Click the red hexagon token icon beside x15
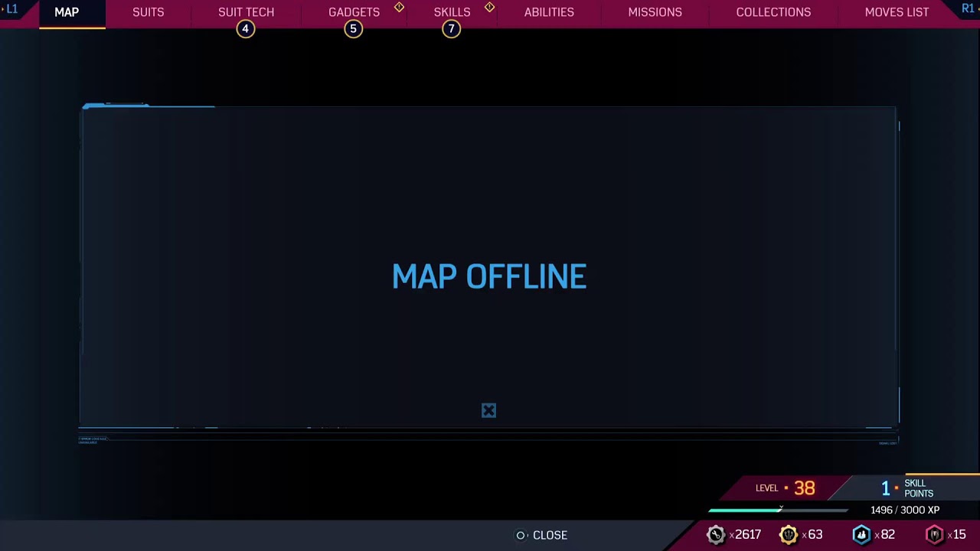980x551 pixels. 934,535
